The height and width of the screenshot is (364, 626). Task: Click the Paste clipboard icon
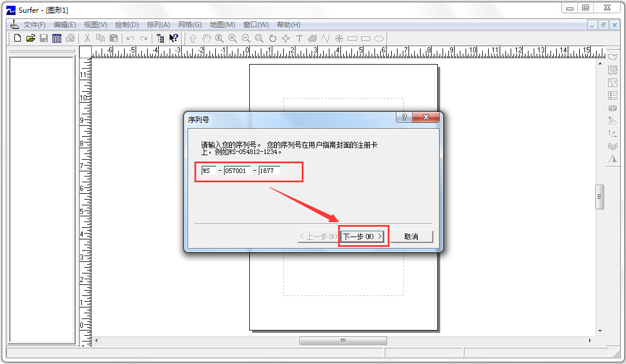pos(114,38)
